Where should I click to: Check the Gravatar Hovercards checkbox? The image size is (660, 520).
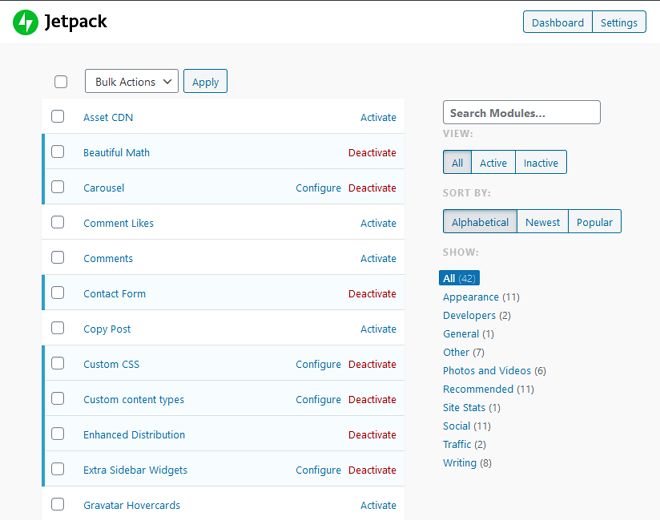pos(58,504)
